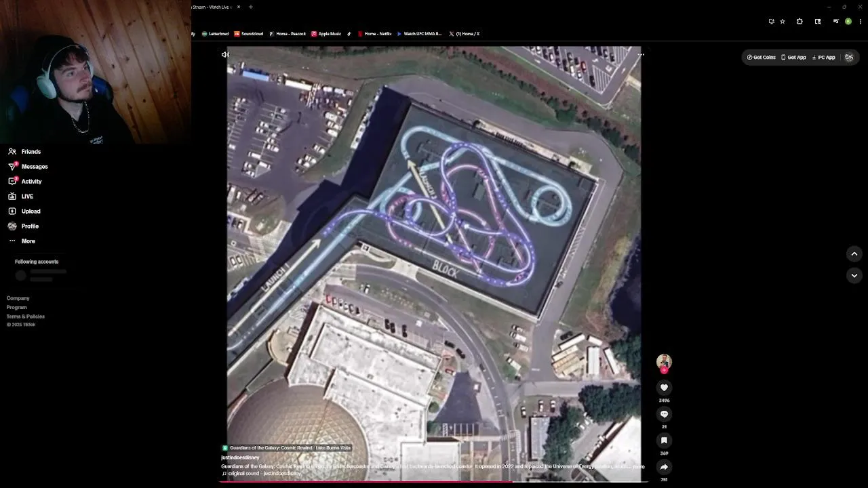Open the browser profile avatar

click(848, 21)
